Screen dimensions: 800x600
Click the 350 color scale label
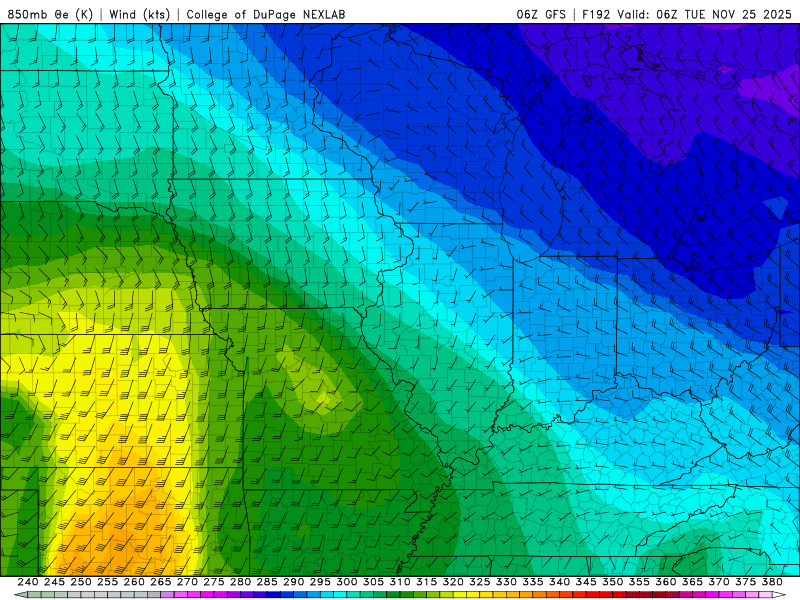pos(612,582)
